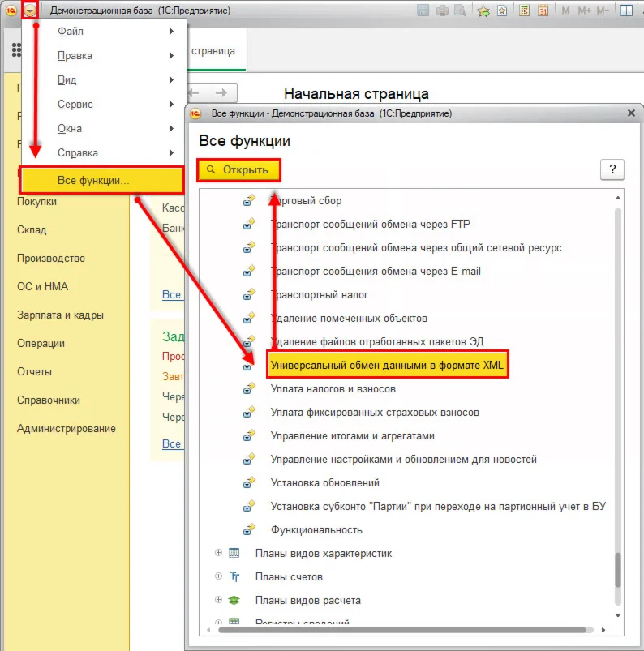Screen dimensions: 644x651
Task: Click the 1C logo icon in title bar
Action: 11,10
